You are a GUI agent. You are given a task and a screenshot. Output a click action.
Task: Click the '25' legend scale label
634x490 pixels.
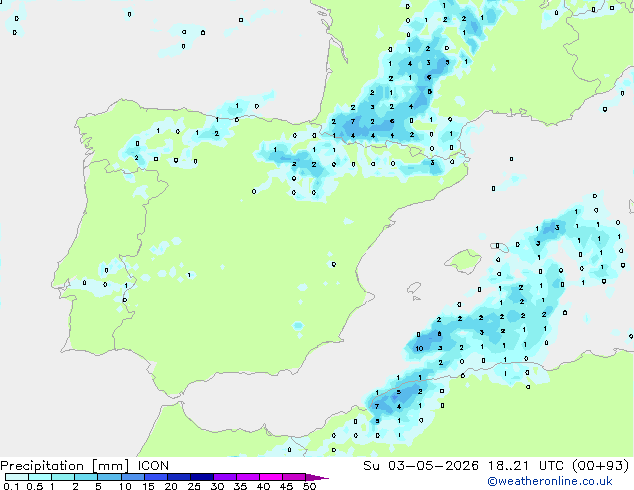(194, 486)
